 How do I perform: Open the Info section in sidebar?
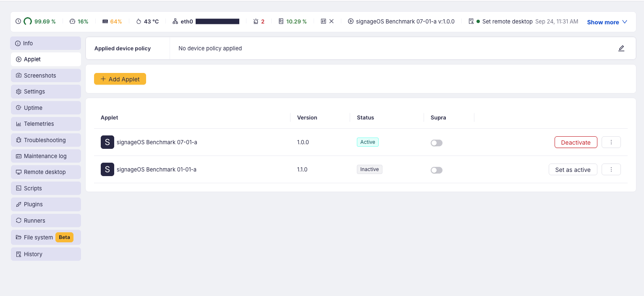click(x=46, y=43)
